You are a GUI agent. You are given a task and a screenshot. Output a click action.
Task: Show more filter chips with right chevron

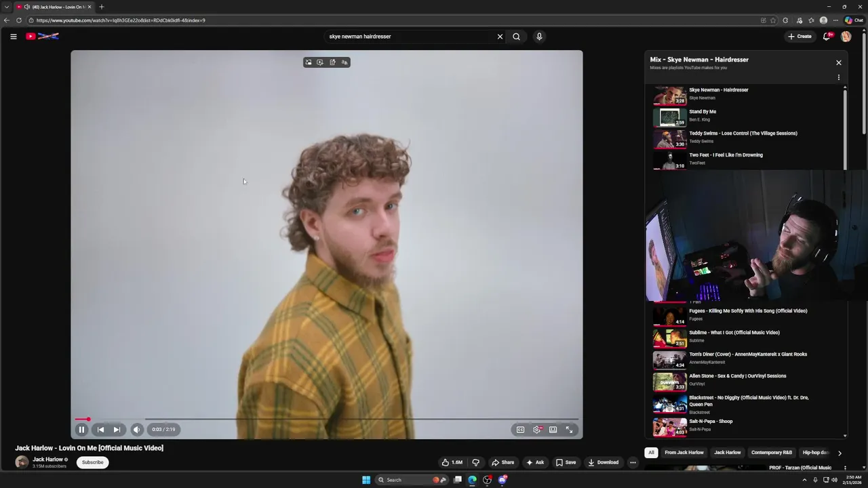coord(840,453)
